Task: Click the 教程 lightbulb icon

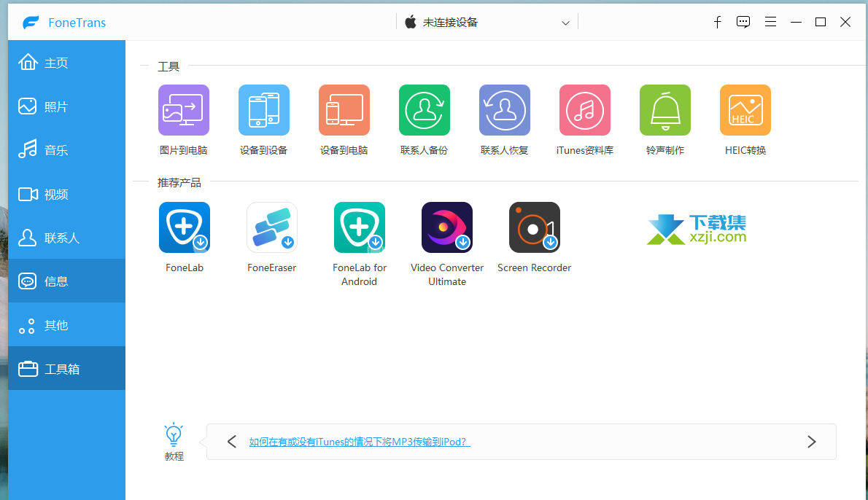Action: click(174, 435)
